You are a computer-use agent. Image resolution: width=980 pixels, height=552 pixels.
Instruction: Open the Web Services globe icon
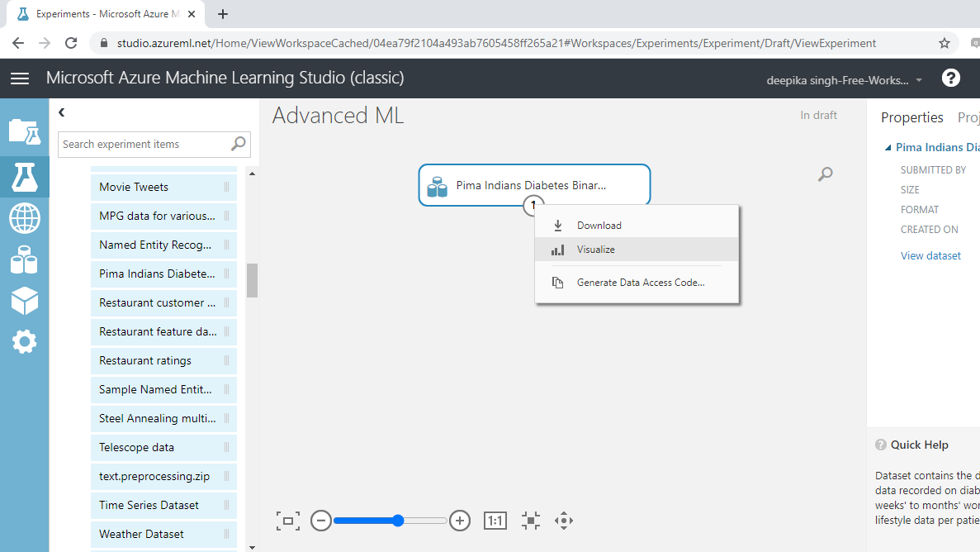coord(25,218)
